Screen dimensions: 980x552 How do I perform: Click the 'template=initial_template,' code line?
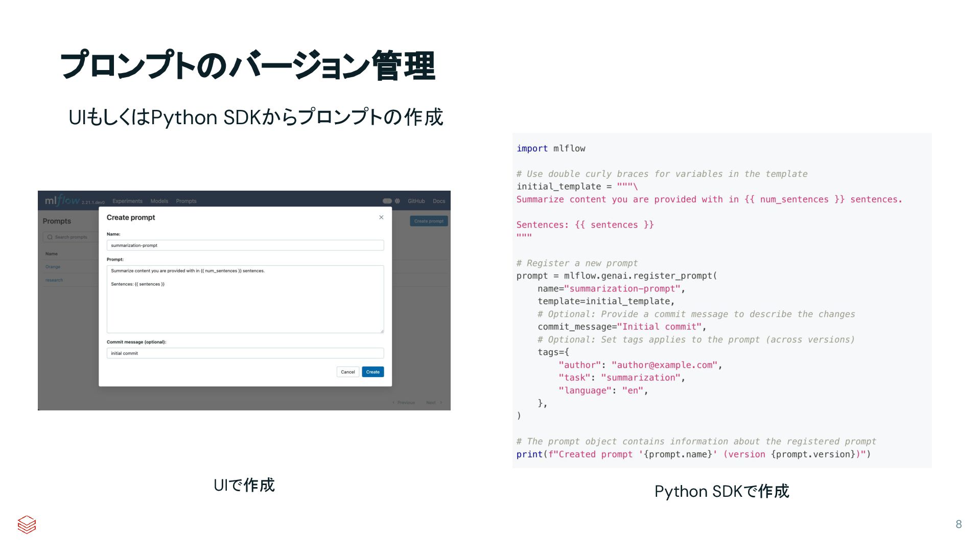point(606,302)
